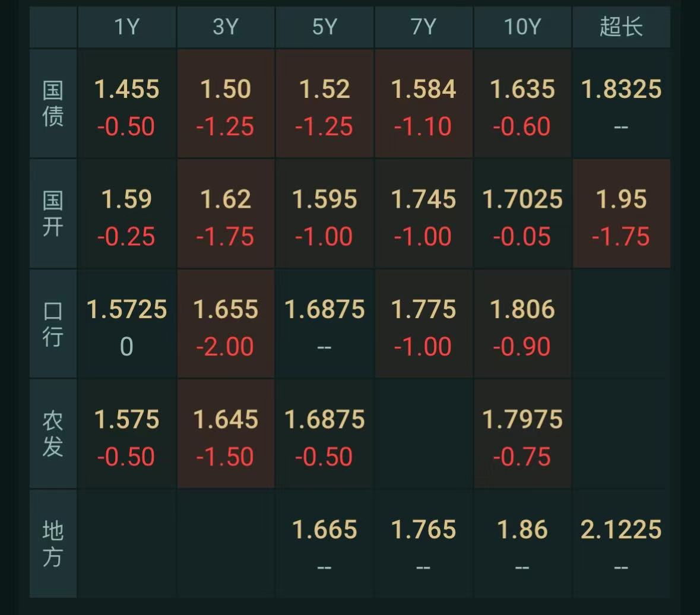
Task: Click the 国债 7Y cell showing 1.584
Action: tap(423, 103)
